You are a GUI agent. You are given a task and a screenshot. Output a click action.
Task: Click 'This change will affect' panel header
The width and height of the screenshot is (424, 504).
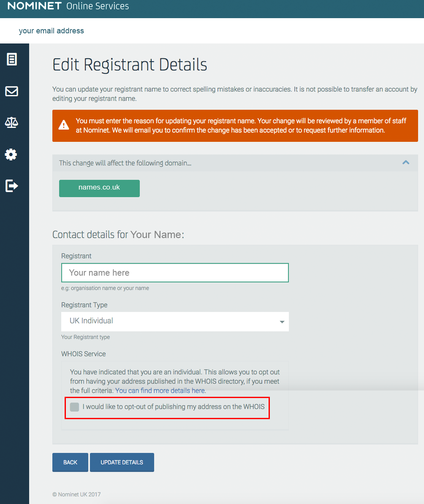235,163
